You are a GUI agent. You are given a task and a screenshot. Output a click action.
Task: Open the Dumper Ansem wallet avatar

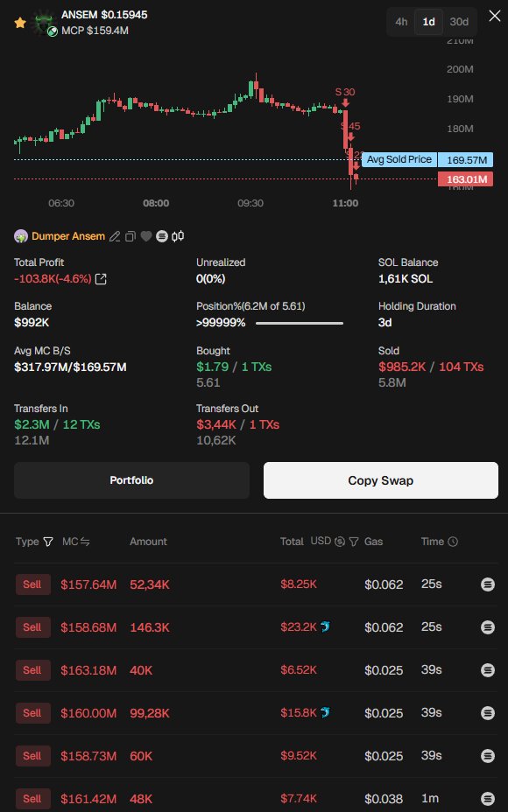click(x=21, y=236)
